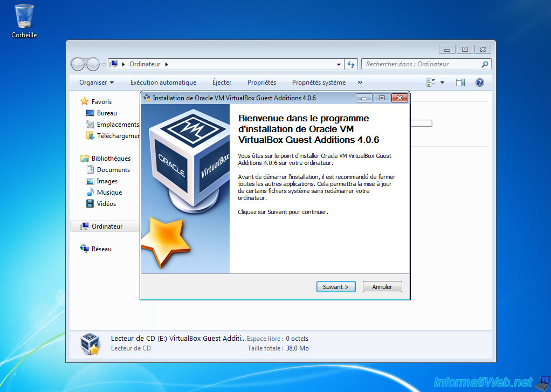This screenshot has height=392, width=551.
Task: Click Propriétés système in toolbar
Action: [319, 82]
